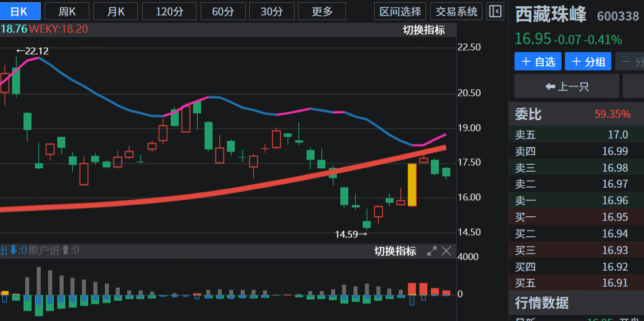Open the 更多 timeframes dropdown
The image size is (644, 321).
click(x=322, y=11)
